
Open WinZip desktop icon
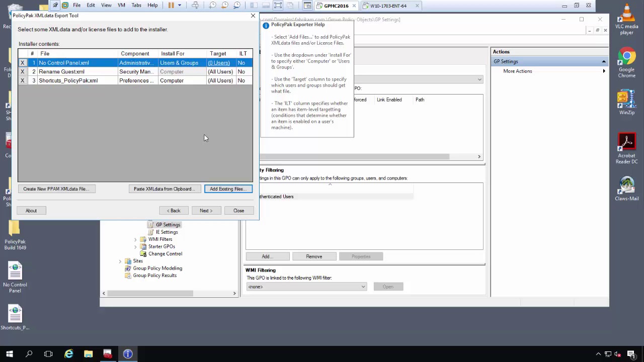pyautogui.click(x=627, y=103)
